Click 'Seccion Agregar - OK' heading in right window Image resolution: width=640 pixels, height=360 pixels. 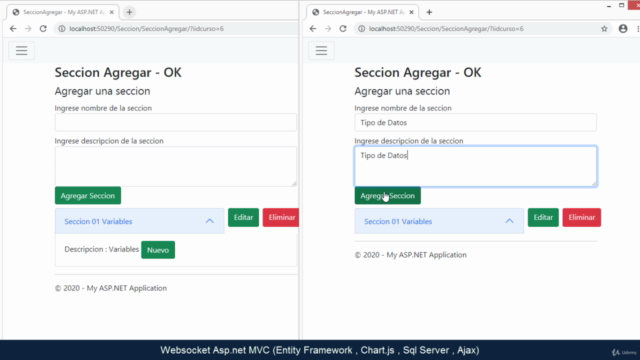418,73
